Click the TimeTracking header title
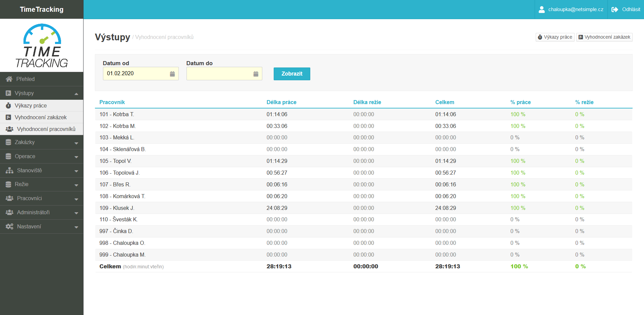 pyautogui.click(x=42, y=9)
